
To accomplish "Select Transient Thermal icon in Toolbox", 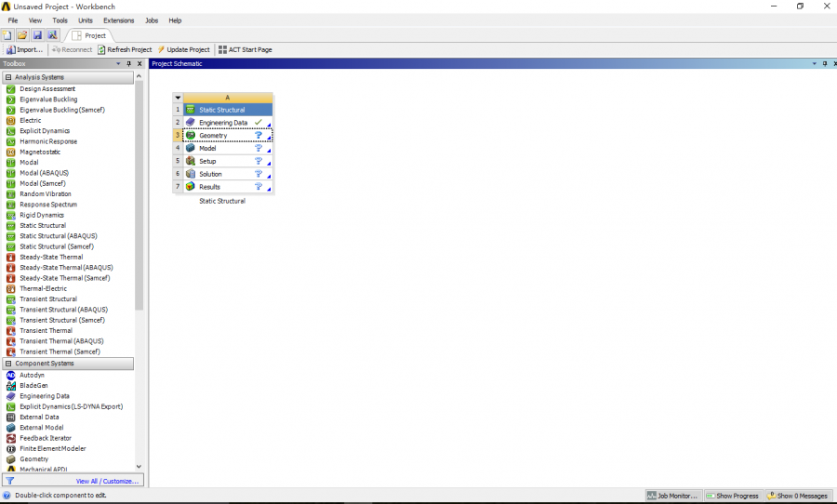I will coord(10,330).
